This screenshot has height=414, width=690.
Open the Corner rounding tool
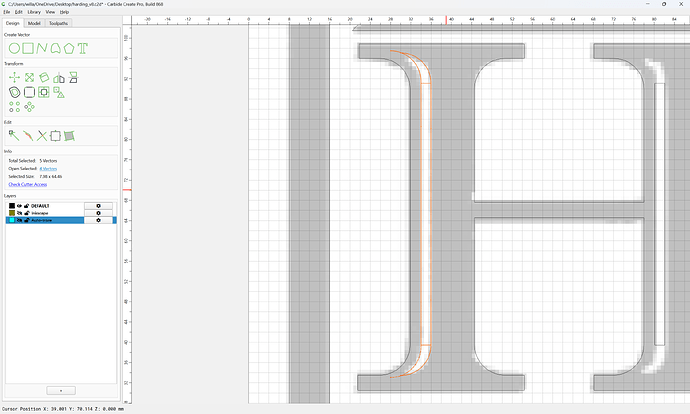pos(29,92)
